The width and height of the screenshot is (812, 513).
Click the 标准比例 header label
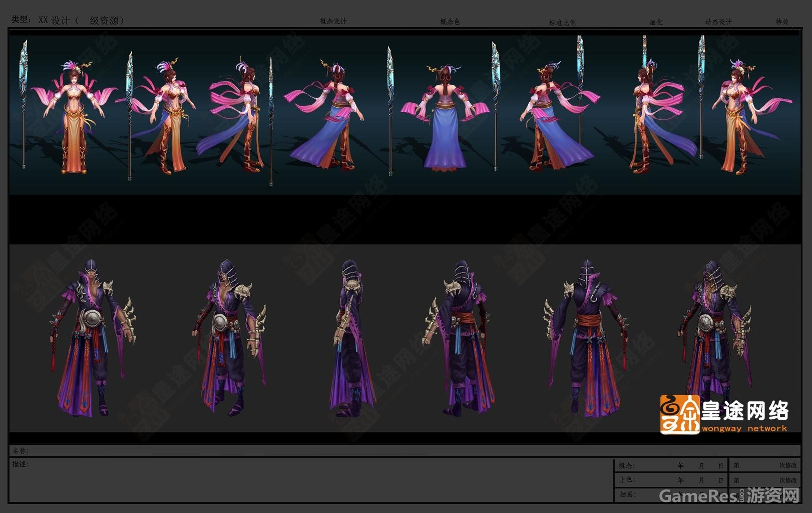[x=562, y=23]
